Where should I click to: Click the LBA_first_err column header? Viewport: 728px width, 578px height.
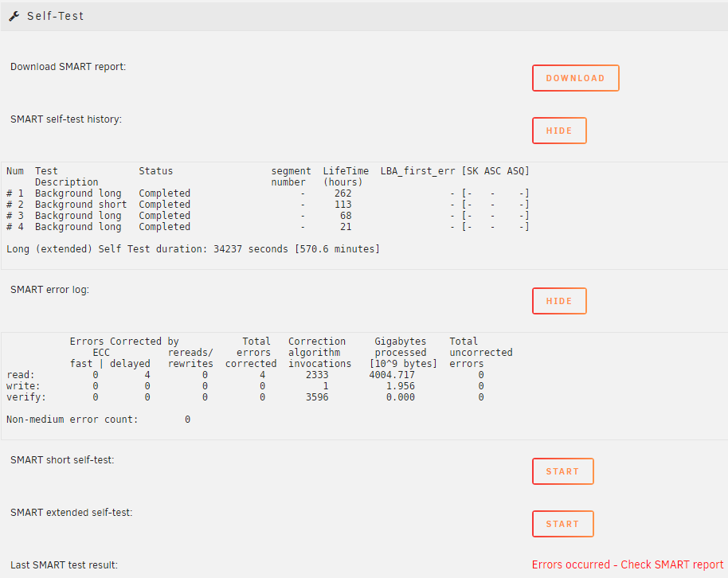click(418, 171)
